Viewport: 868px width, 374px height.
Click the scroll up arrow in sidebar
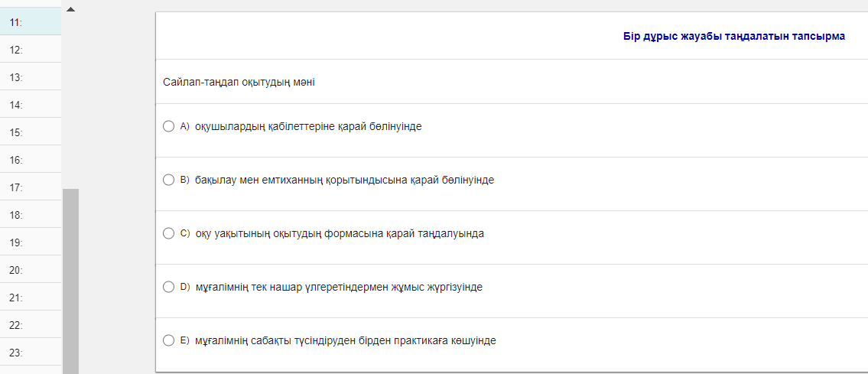click(71, 10)
